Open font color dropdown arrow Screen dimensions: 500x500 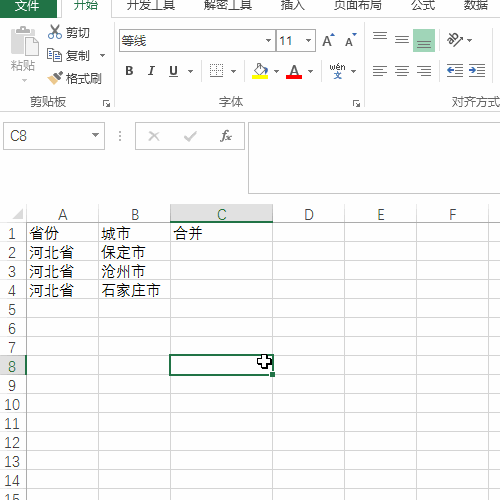tap(310, 71)
